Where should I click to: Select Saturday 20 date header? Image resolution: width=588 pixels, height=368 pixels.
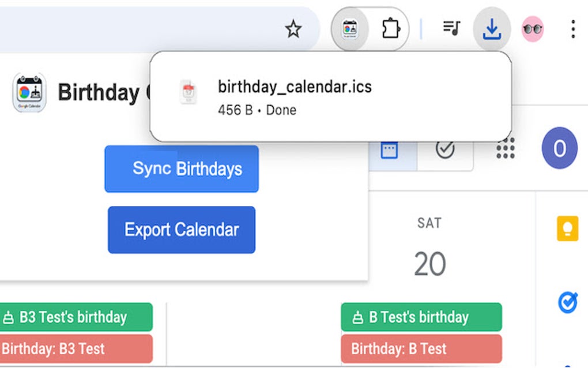(x=429, y=264)
